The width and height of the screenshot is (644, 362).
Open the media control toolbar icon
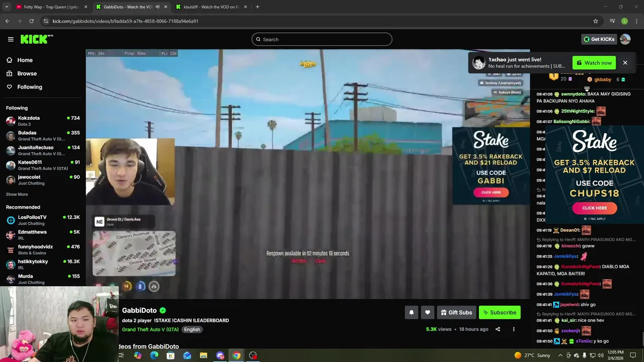tap(612, 21)
